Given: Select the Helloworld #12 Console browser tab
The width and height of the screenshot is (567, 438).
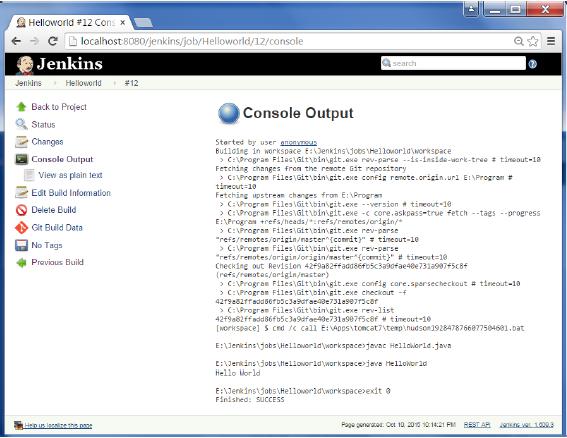Looking at the screenshot, I should [x=71, y=23].
